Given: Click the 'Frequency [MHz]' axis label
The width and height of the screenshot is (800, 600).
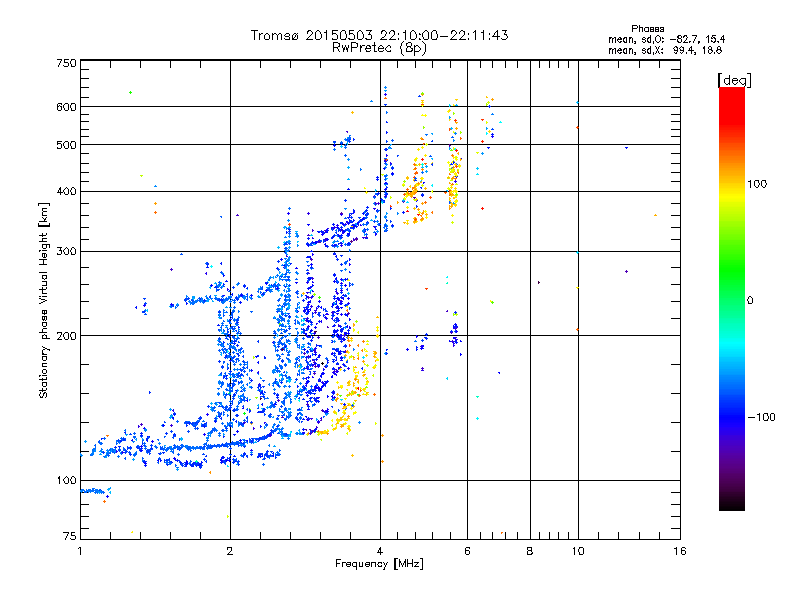Looking at the screenshot, I should [x=379, y=564].
